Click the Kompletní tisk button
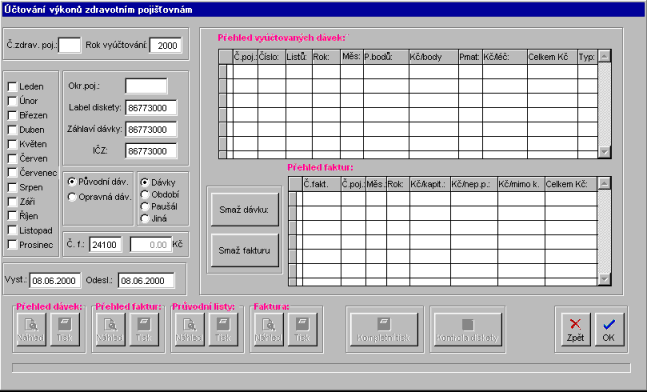Image resolution: width=647 pixels, height=392 pixels. [384, 329]
